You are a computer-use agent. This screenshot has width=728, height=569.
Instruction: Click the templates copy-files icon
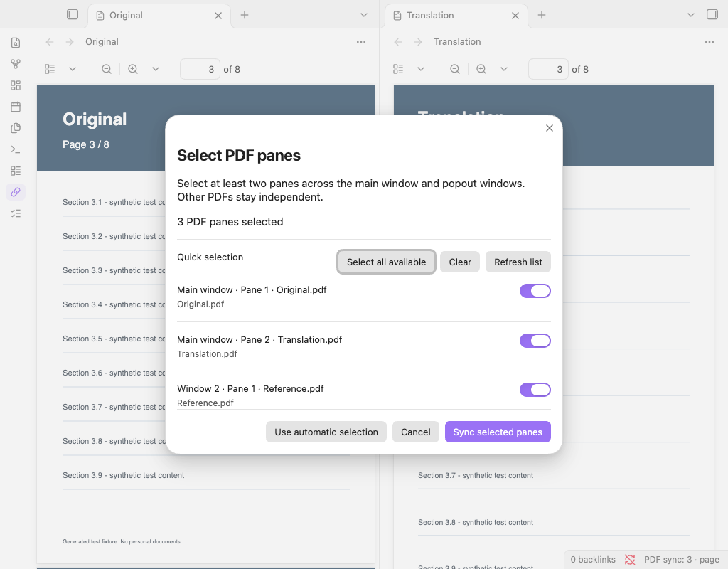16,128
